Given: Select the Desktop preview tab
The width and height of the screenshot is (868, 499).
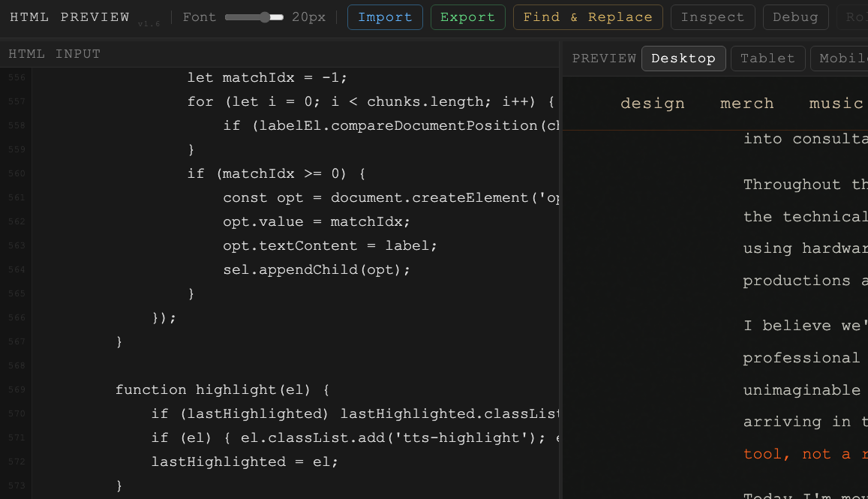Looking at the screenshot, I should pos(683,58).
